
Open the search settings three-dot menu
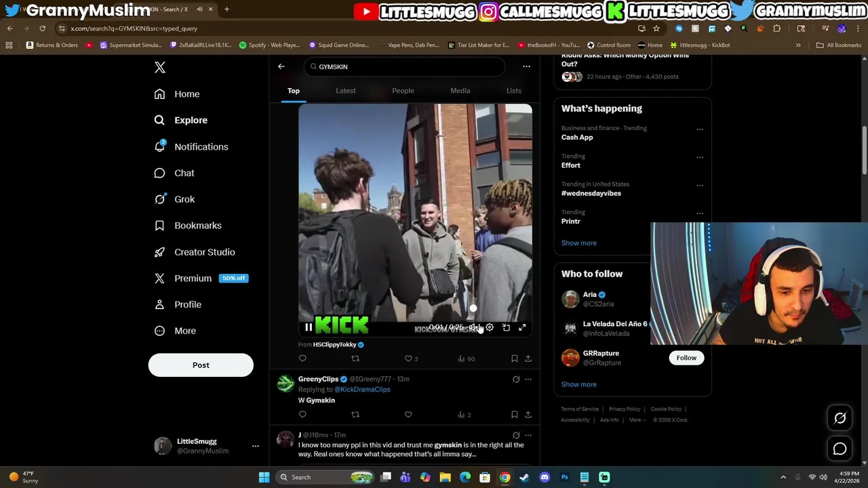coord(526,66)
